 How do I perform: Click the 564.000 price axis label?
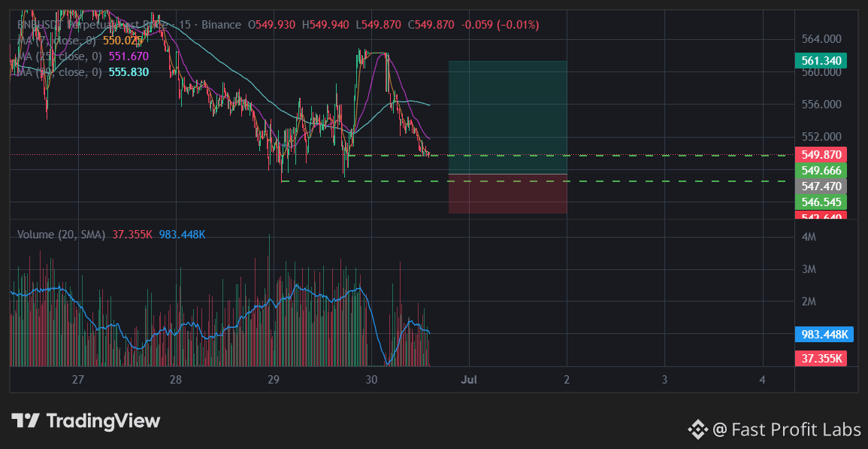pyautogui.click(x=821, y=39)
